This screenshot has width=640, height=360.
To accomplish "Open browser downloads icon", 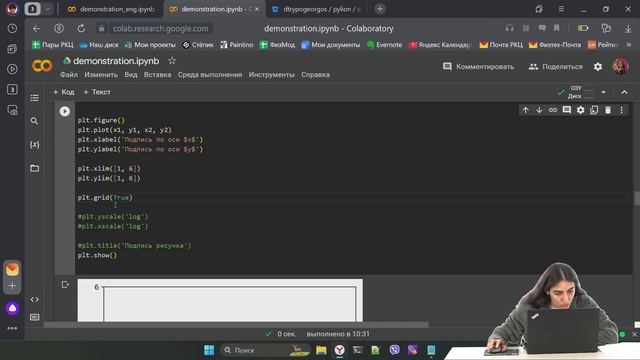I will pos(628,29).
